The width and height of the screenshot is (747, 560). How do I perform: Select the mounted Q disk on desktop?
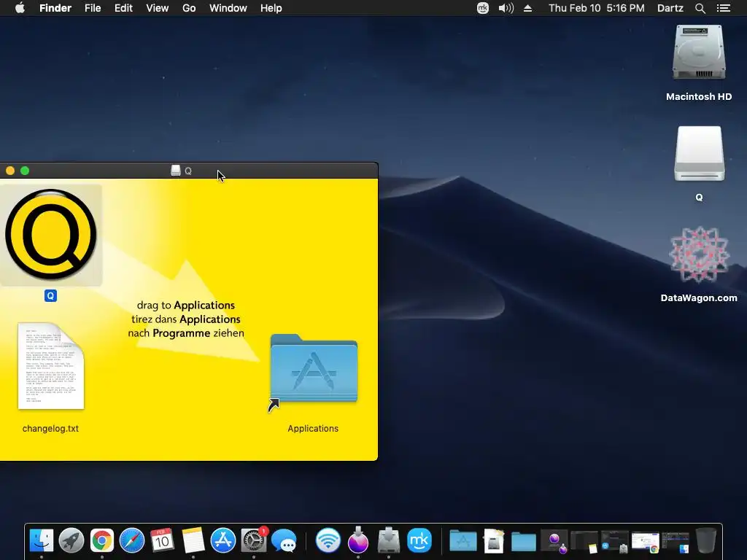(x=699, y=153)
